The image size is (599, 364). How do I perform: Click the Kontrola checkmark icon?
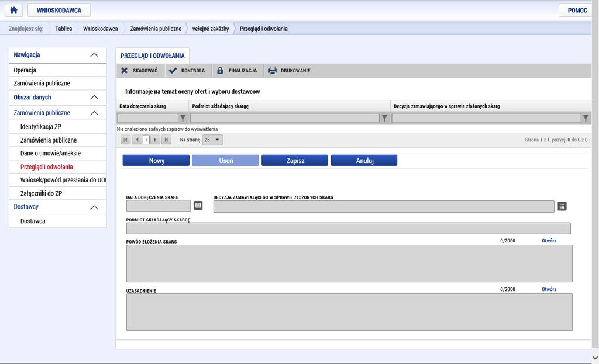173,71
